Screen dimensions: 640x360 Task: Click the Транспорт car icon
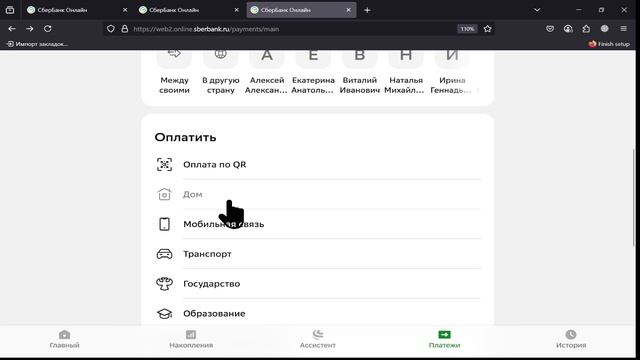point(164,254)
